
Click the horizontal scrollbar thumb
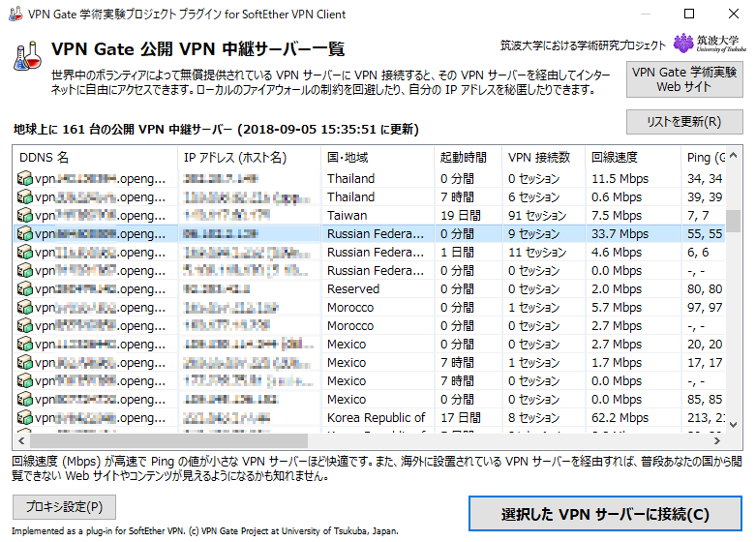[x=168, y=440]
